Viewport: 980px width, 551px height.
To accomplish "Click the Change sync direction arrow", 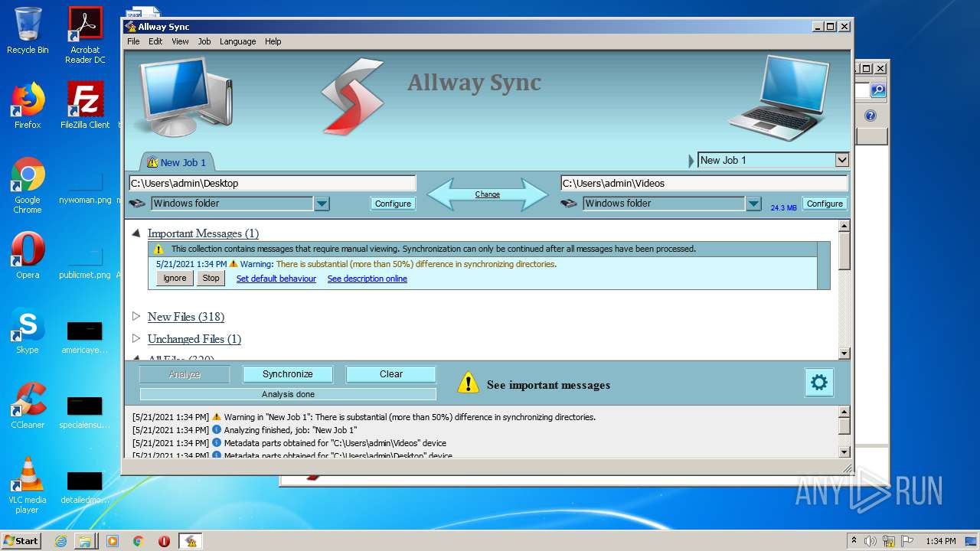I will [x=487, y=194].
